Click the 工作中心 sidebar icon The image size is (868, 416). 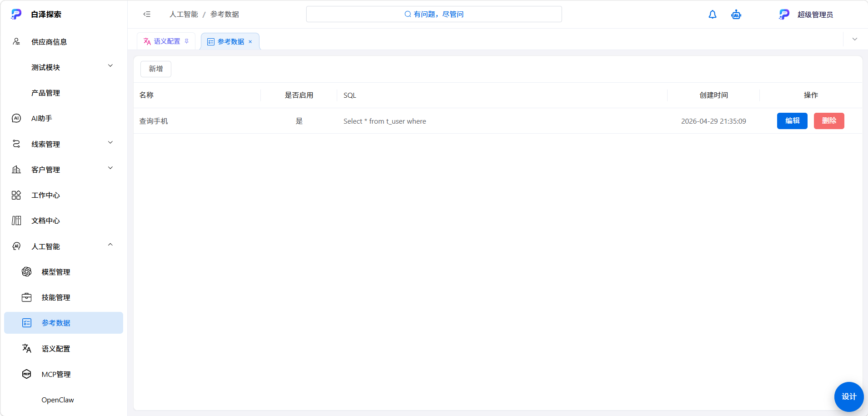[16, 195]
